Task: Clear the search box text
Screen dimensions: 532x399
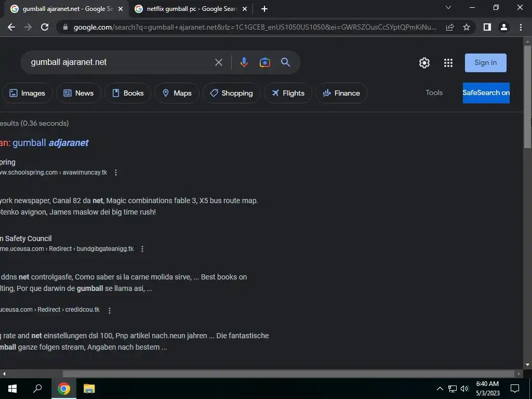Action: 219,62
